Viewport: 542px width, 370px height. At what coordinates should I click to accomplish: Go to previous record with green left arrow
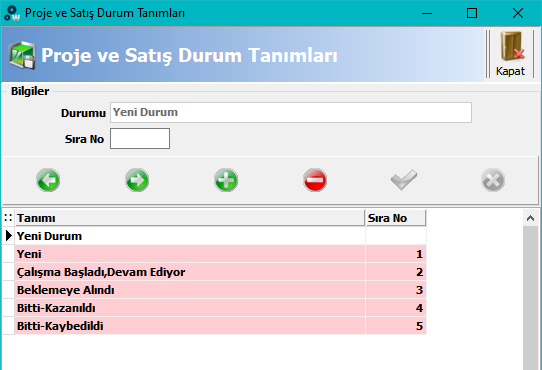click(x=48, y=180)
